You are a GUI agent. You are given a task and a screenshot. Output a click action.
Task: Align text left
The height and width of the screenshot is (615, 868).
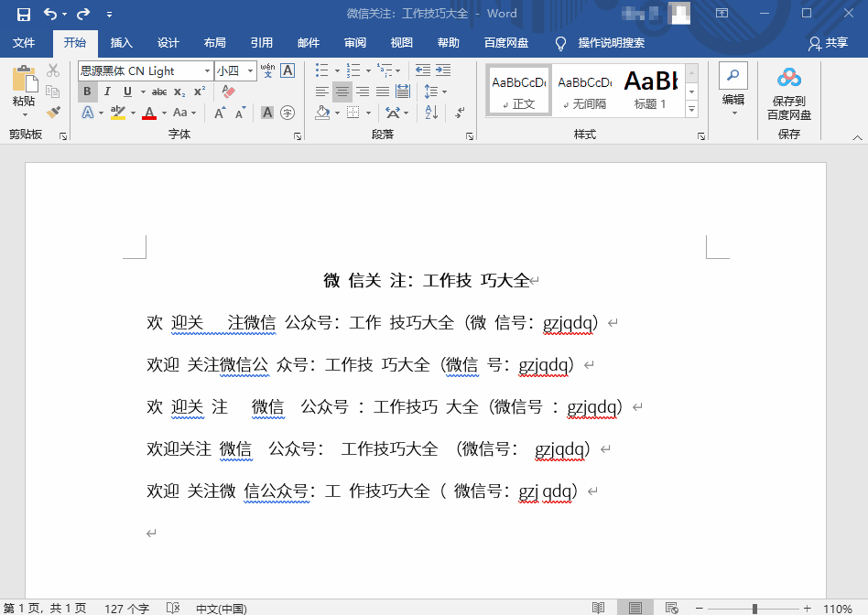322,92
